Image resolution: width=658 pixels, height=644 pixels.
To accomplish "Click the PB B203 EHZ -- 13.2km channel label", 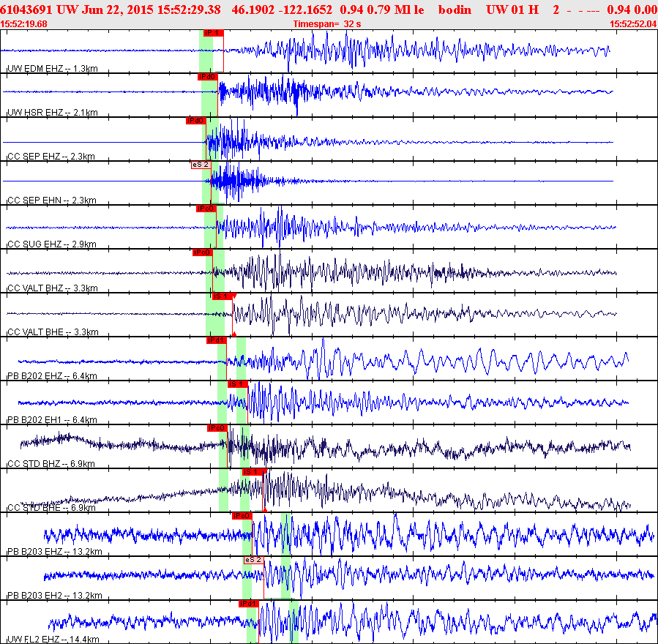I will [x=55, y=552].
